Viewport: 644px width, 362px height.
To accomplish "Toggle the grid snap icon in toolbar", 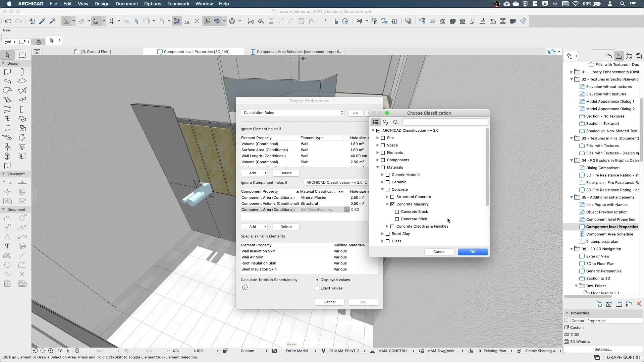I will coord(111,21).
